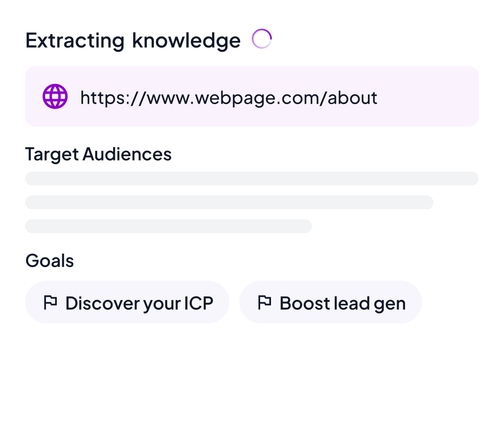
Task: Click the longest Target Audiences placeholder bar
Action: click(251, 178)
